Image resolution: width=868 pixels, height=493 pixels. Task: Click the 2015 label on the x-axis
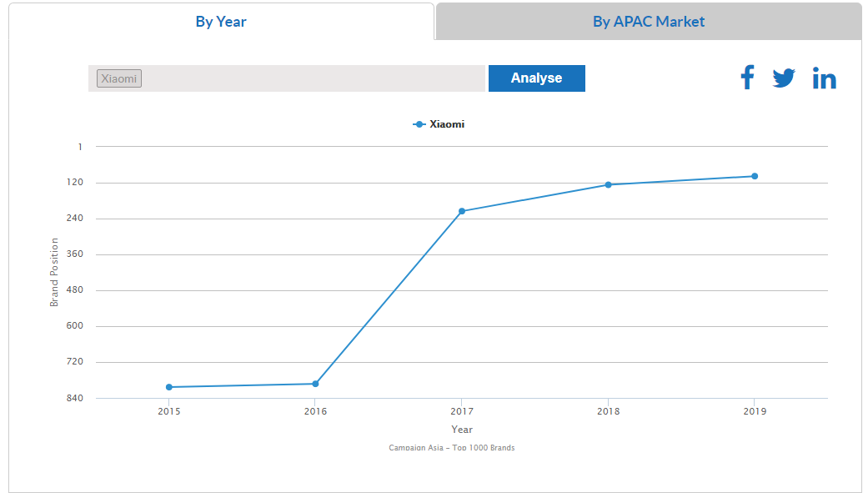point(169,411)
